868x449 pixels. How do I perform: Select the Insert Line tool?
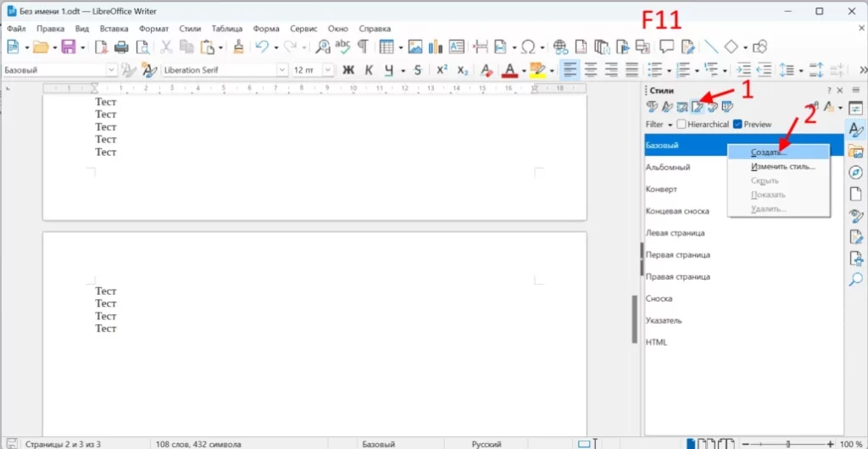click(710, 47)
